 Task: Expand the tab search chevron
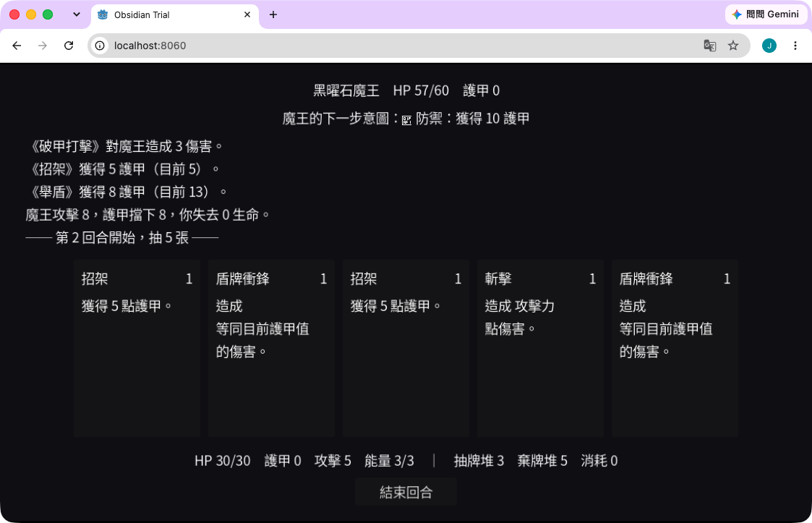(x=77, y=14)
